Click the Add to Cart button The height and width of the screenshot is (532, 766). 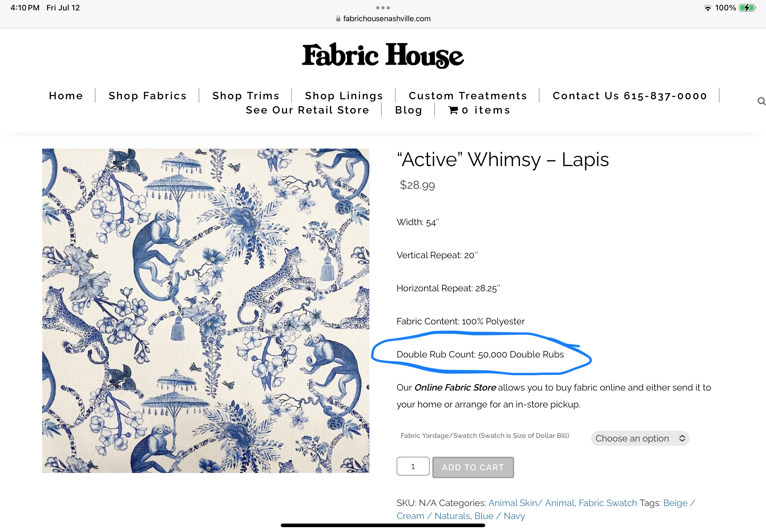pos(473,467)
